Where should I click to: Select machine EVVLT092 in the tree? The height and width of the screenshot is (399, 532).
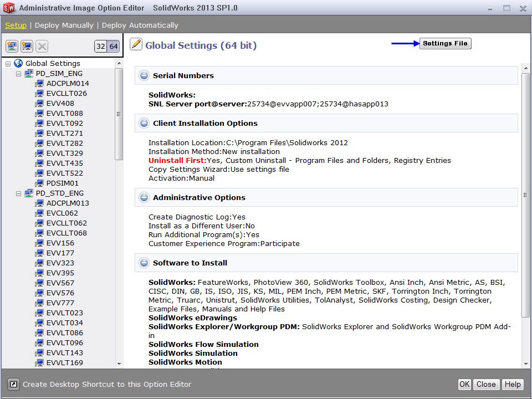tap(64, 123)
